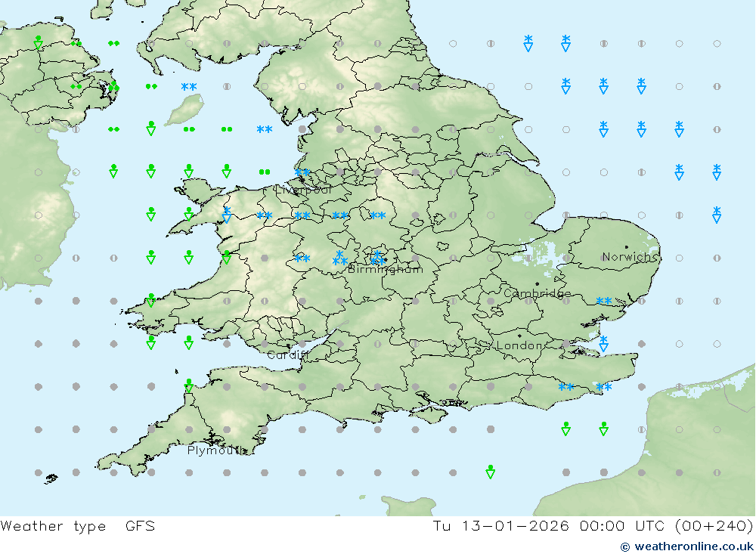Click blue snow symbol right of Cambridge label
The width and height of the screenshot is (756, 554).
click(603, 301)
